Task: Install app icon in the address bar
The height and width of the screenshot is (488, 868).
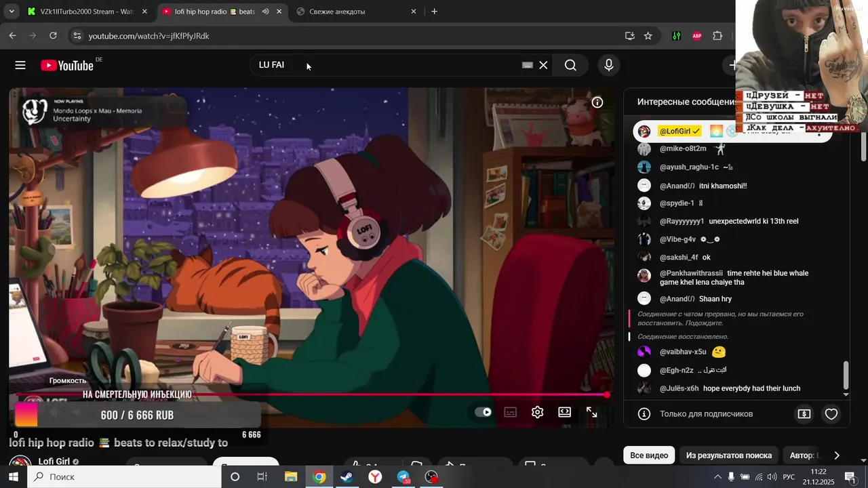Action: (630, 36)
